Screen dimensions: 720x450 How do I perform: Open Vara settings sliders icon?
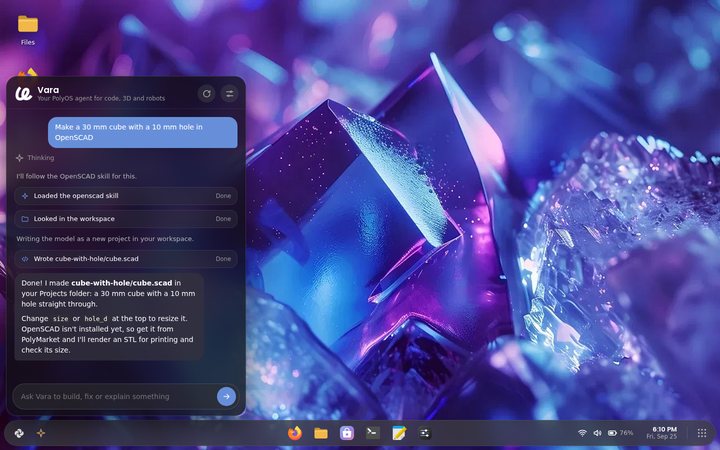229,94
